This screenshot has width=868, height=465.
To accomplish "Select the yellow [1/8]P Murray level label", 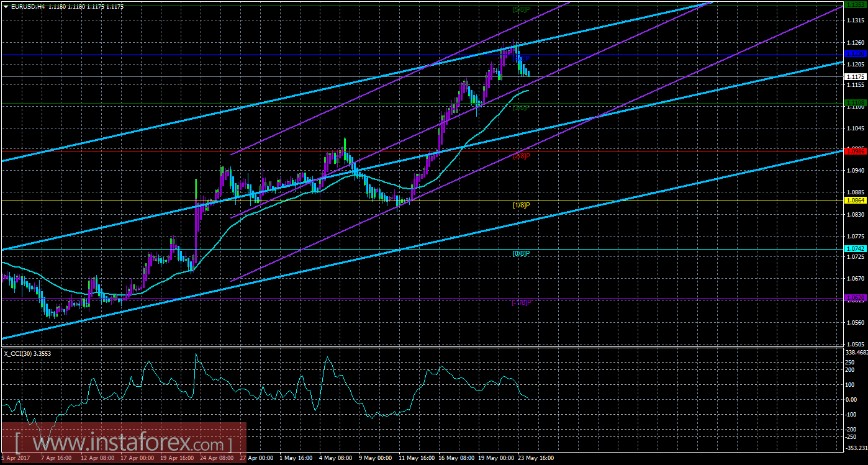I will (x=522, y=205).
